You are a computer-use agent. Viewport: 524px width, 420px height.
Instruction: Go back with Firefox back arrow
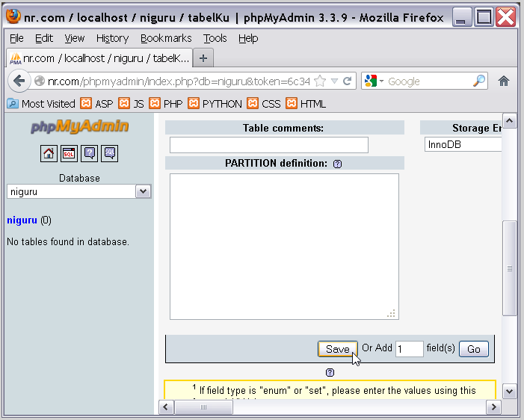point(19,81)
